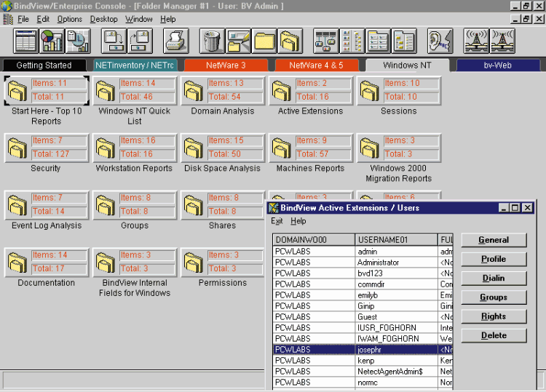Open the Active Extensions folder icon
Image resolution: width=546 pixels, height=392 pixels.
click(281, 90)
